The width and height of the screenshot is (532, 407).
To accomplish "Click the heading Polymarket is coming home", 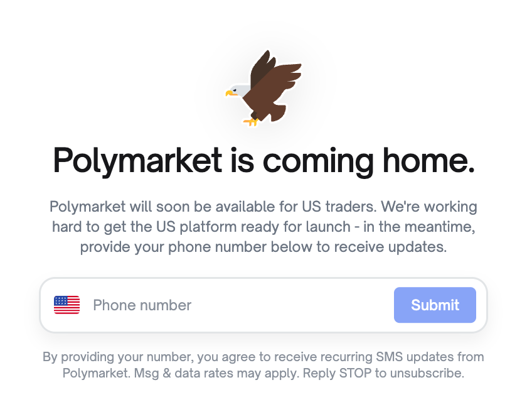I will [x=266, y=161].
